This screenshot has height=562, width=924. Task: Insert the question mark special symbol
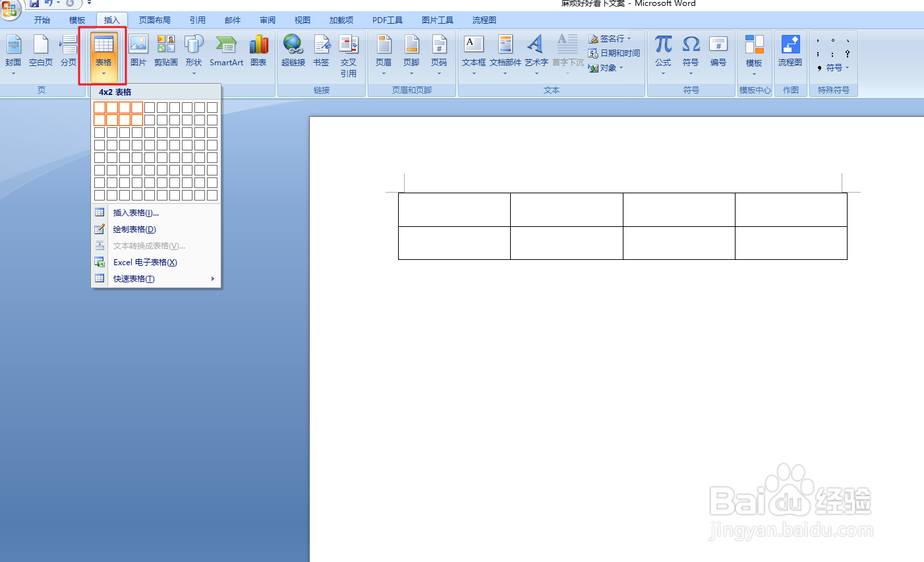[847, 54]
